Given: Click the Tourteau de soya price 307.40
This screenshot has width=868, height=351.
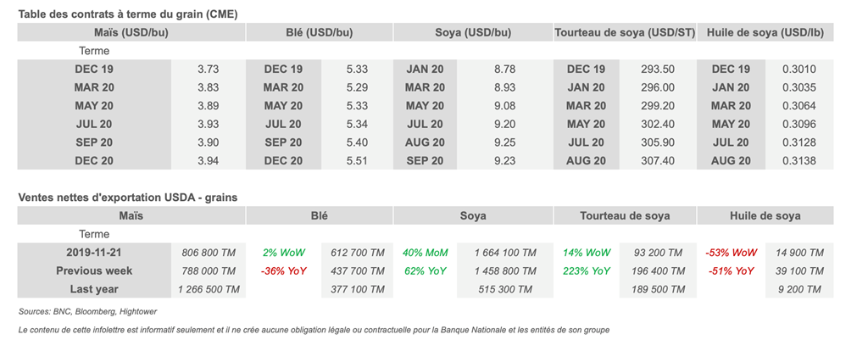Looking at the screenshot, I should click(658, 161).
